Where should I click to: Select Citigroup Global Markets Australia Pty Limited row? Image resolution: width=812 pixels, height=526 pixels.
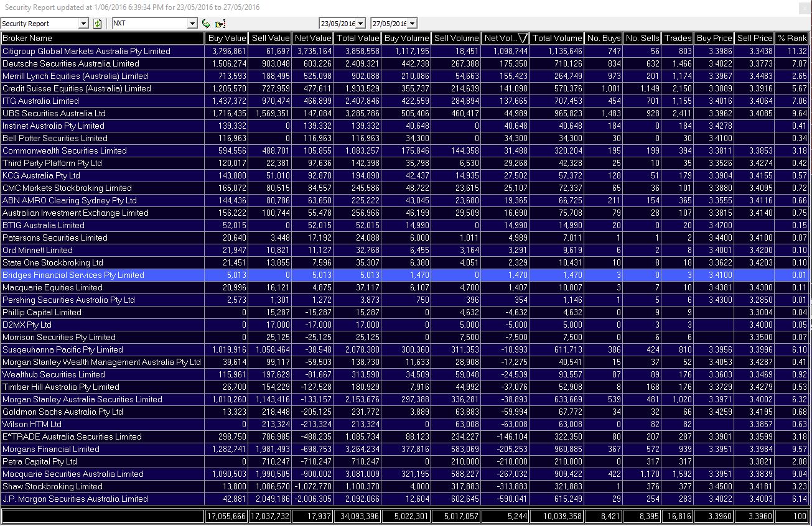(404, 51)
